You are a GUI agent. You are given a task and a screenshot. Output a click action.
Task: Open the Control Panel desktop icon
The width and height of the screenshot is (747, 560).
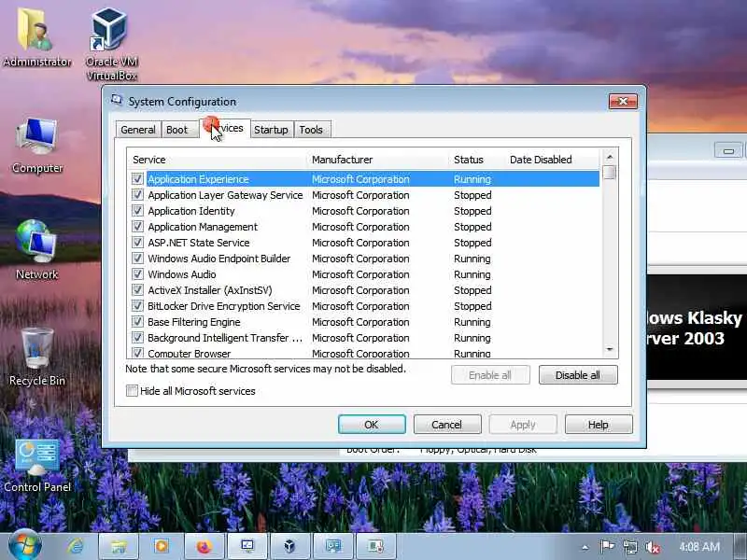(x=37, y=465)
